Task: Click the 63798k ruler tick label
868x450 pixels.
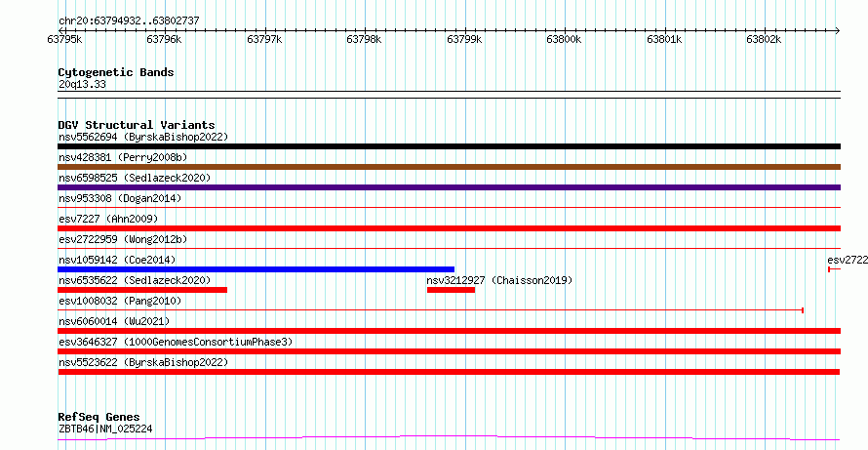Action: [x=364, y=39]
